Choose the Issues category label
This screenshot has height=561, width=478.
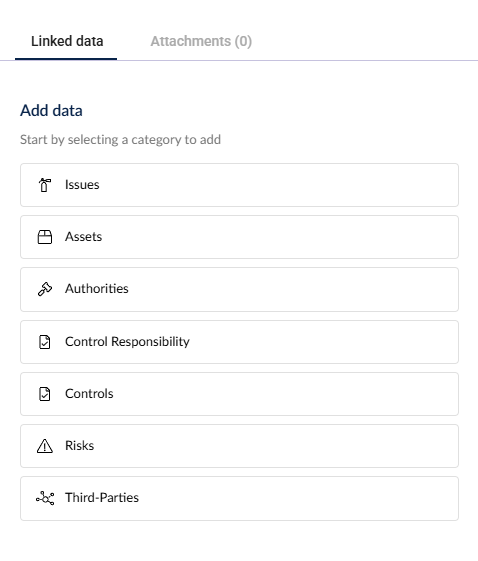tap(82, 185)
